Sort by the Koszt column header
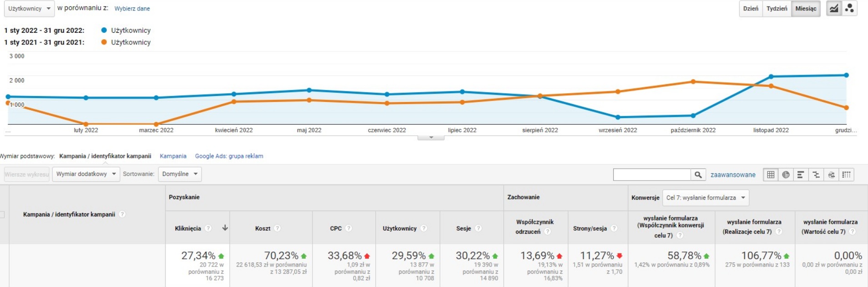 pyautogui.click(x=262, y=228)
